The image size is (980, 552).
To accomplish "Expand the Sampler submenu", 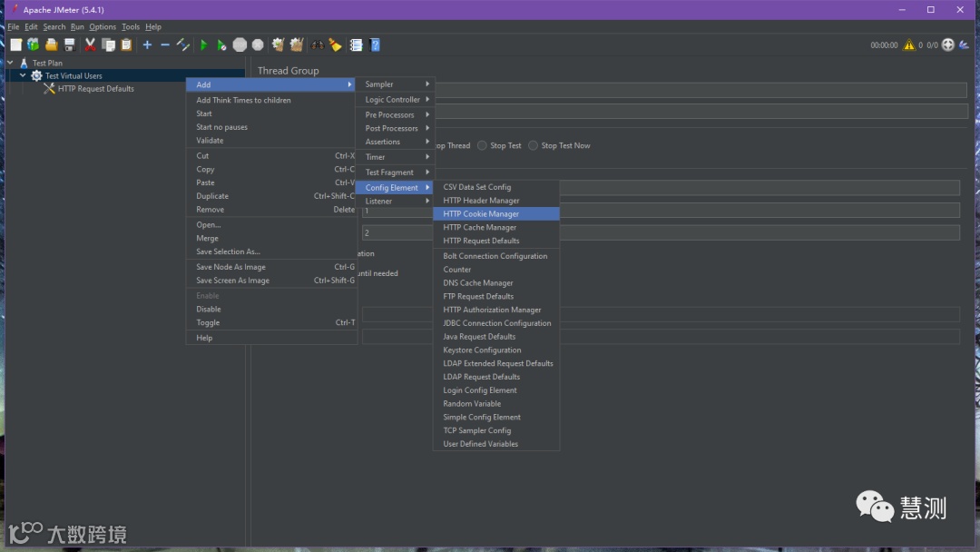I will (395, 84).
